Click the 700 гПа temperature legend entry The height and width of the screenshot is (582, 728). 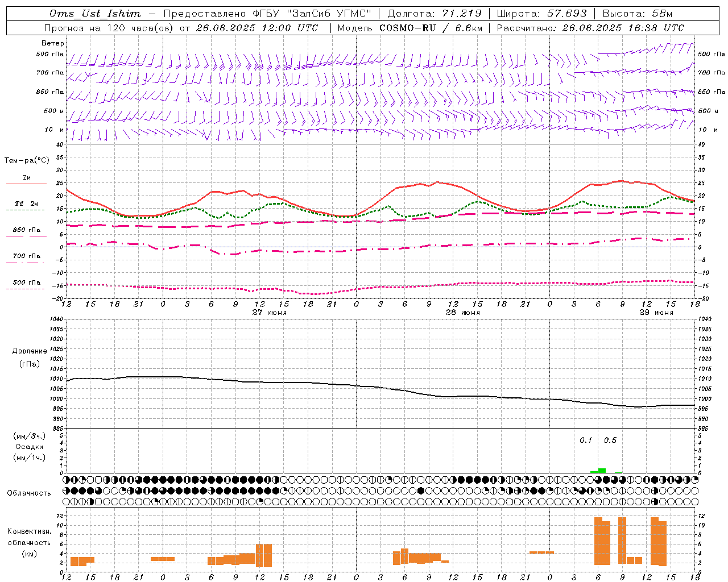(x=26, y=256)
